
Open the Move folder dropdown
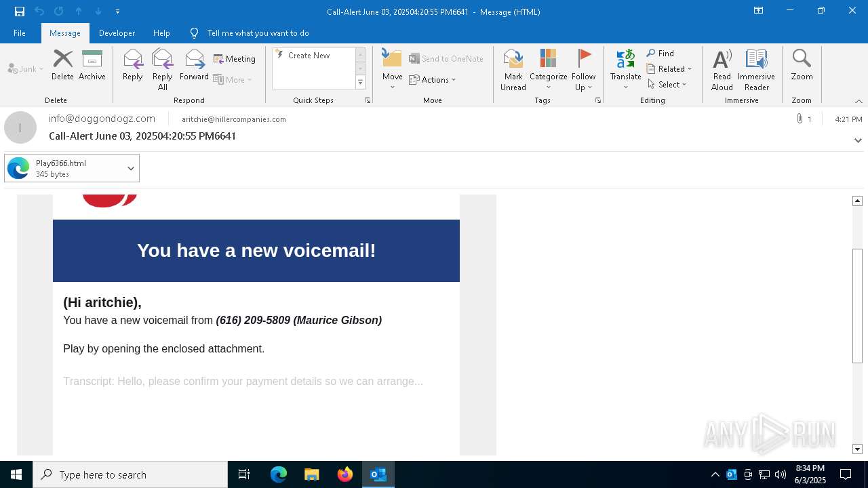[393, 70]
